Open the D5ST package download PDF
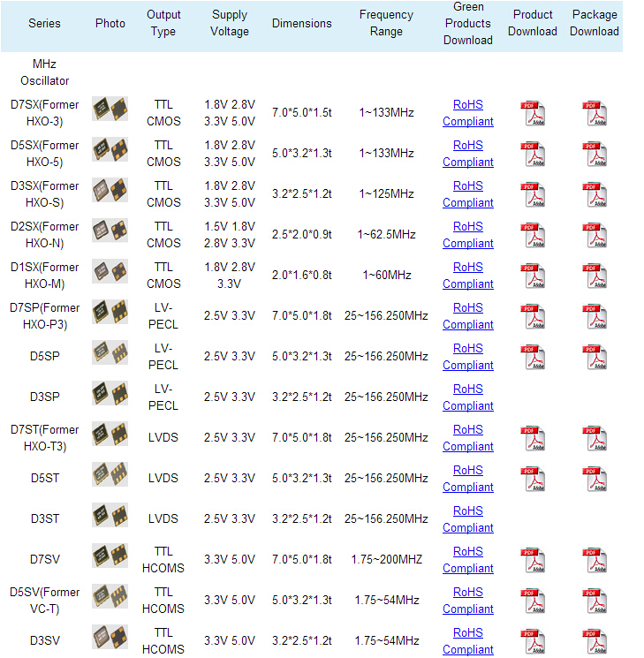This screenshot has width=644, height=658. click(594, 479)
